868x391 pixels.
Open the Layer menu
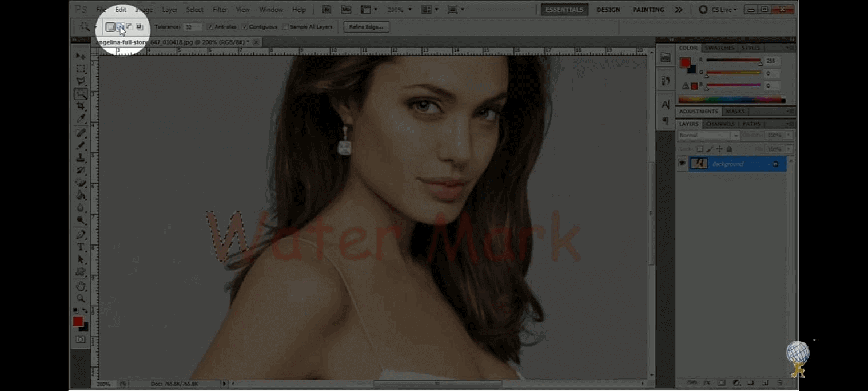click(170, 10)
